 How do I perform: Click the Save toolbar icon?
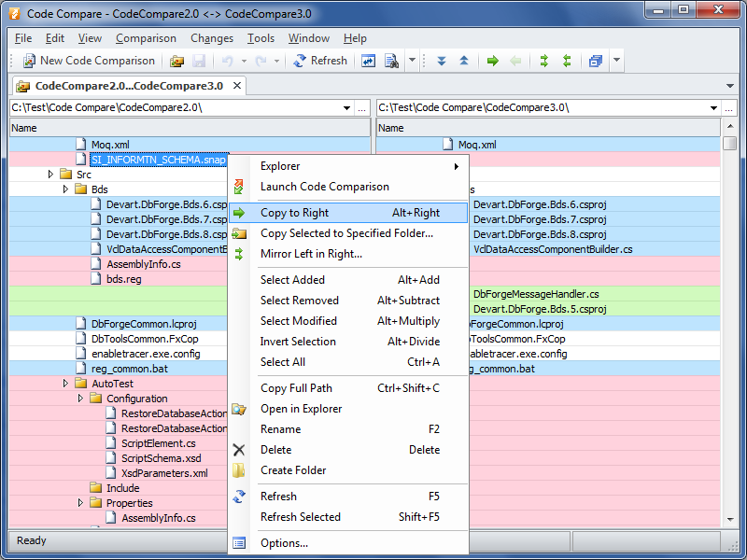click(x=199, y=61)
